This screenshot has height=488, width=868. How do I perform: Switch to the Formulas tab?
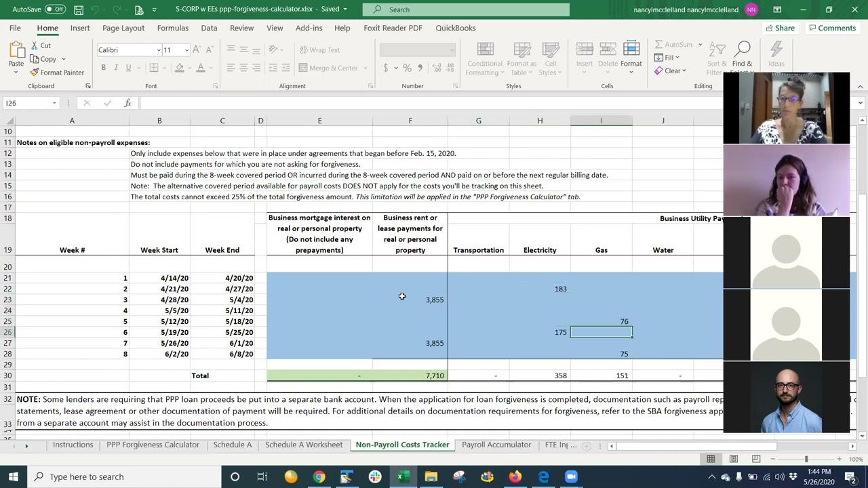pyautogui.click(x=173, y=28)
